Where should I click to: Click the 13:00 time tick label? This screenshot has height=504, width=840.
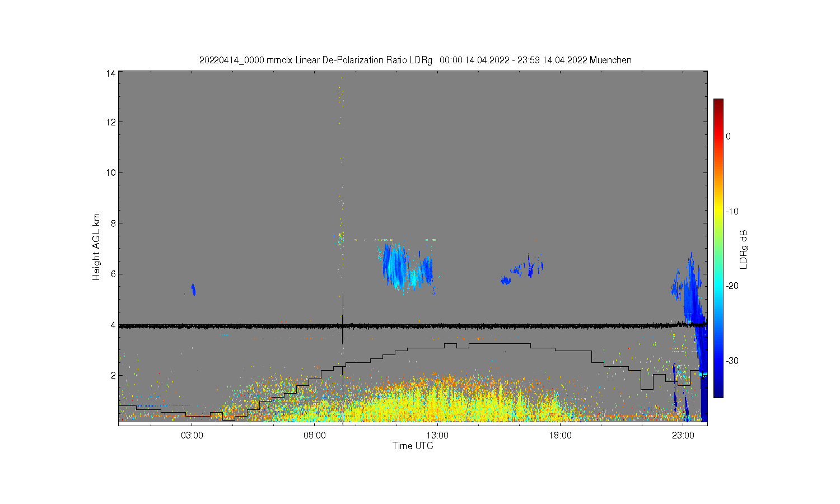(x=437, y=436)
